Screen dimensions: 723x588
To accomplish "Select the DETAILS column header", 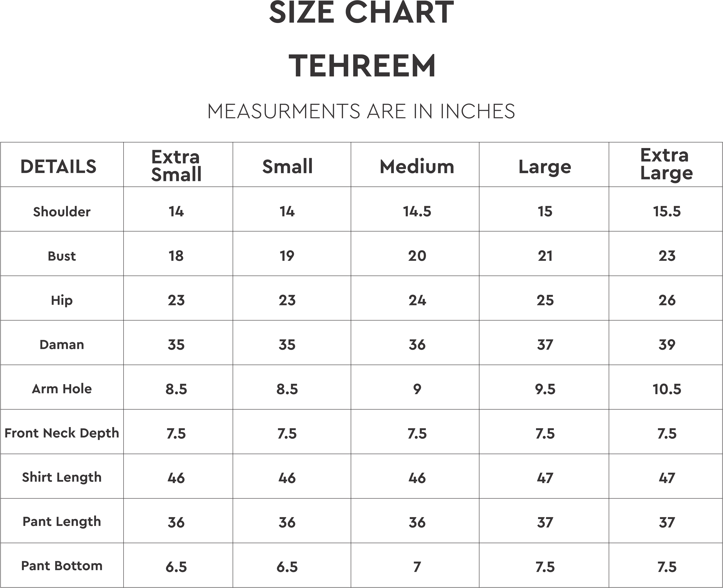I will tap(58, 167).
